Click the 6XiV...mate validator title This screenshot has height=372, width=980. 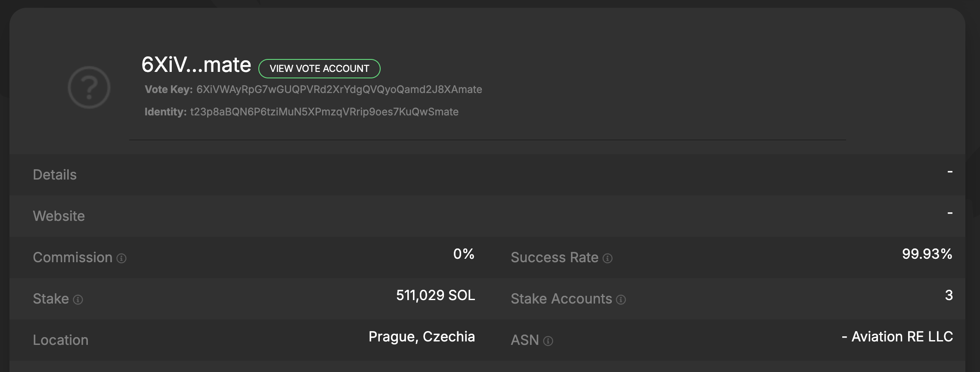tap(196, 65)
